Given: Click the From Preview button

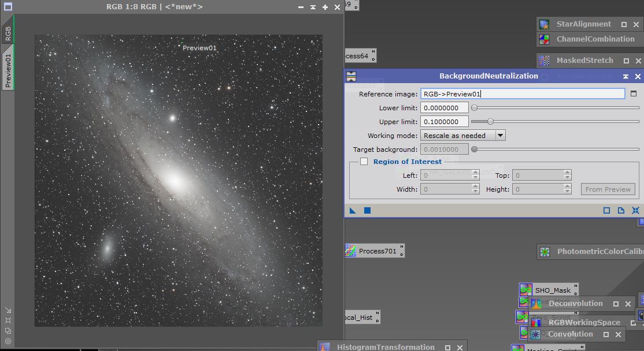Looking at the screenshot, I should pos(608,189).
